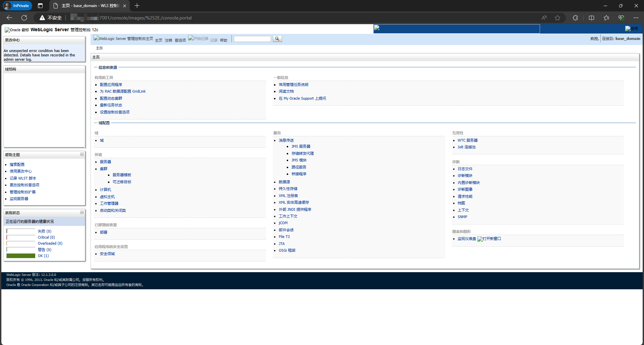Open Edge Settings and more menu
The image size is (644, 345).
coord(636,18)
